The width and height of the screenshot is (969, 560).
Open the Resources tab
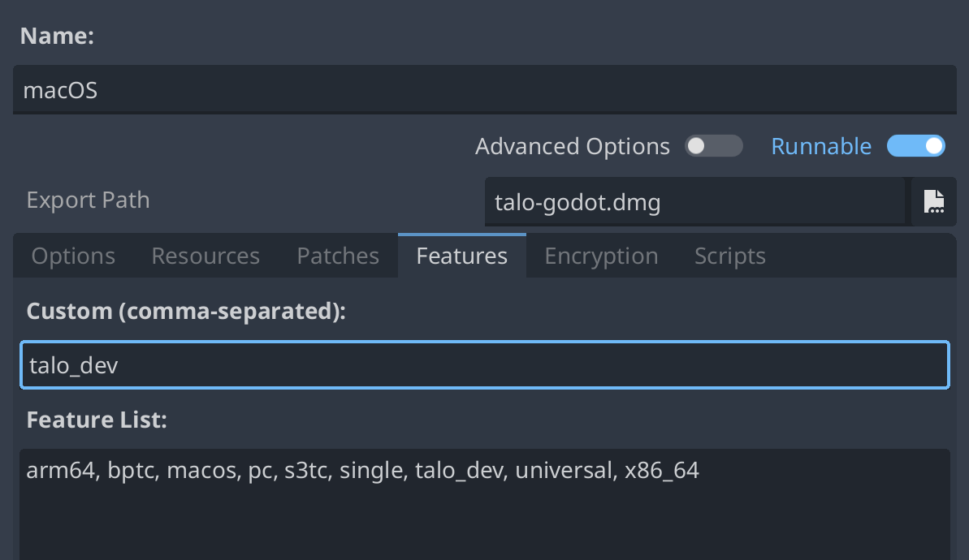[x=205, y=256]
